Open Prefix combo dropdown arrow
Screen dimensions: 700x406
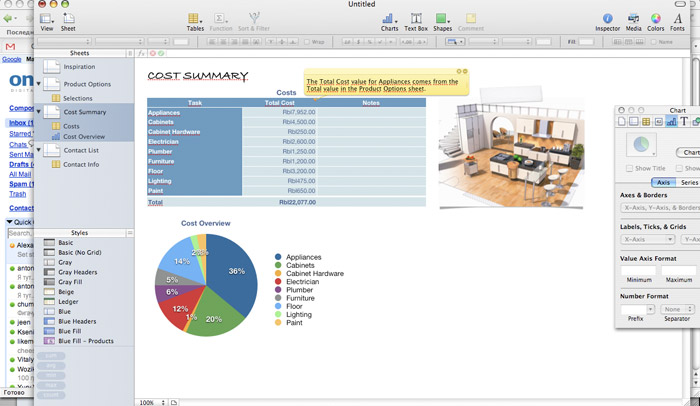[650, 309]
